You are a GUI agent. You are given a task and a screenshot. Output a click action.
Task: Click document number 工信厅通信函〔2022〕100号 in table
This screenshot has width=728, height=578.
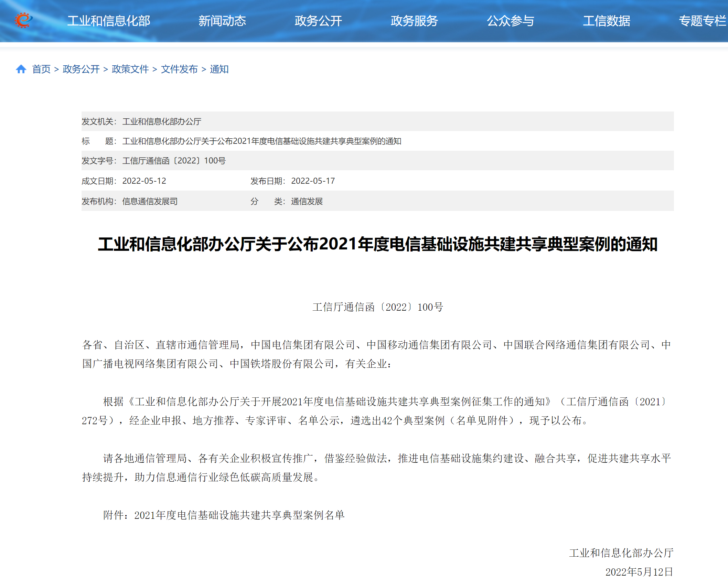click(x=174, y=161)
